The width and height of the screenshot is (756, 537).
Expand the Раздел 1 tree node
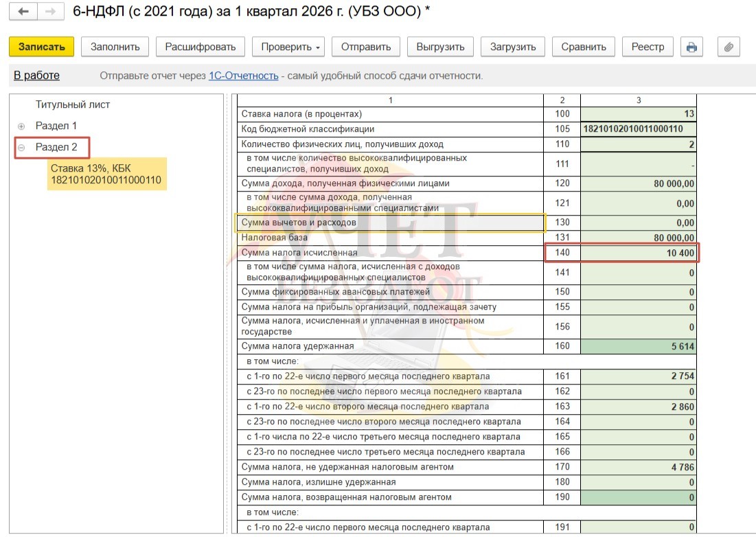[x=21, y=126]
